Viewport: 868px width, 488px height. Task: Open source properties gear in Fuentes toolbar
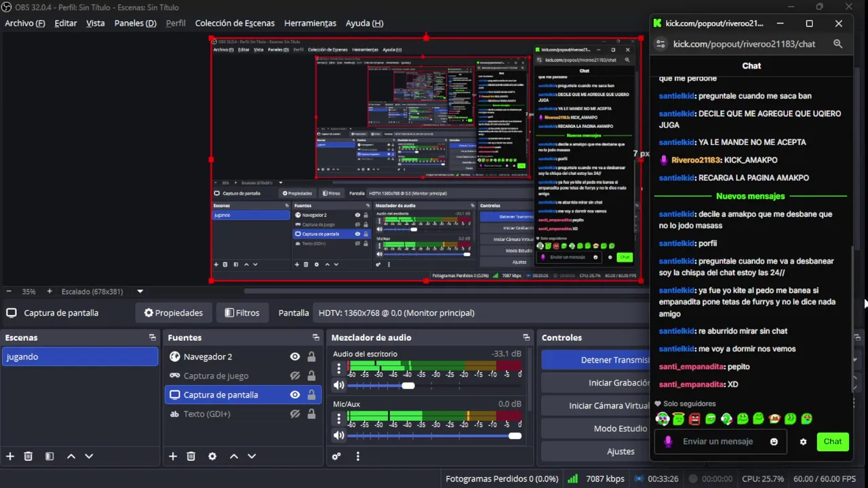(212, 456)
